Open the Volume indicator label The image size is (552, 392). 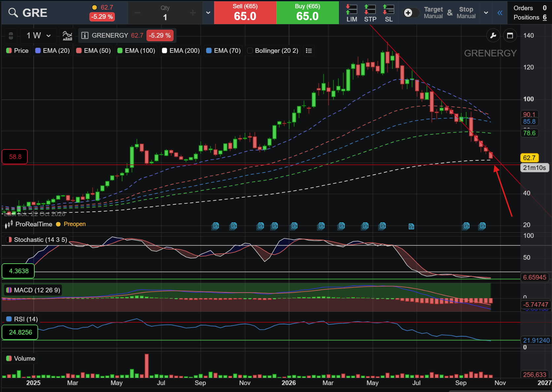point(21,358)
